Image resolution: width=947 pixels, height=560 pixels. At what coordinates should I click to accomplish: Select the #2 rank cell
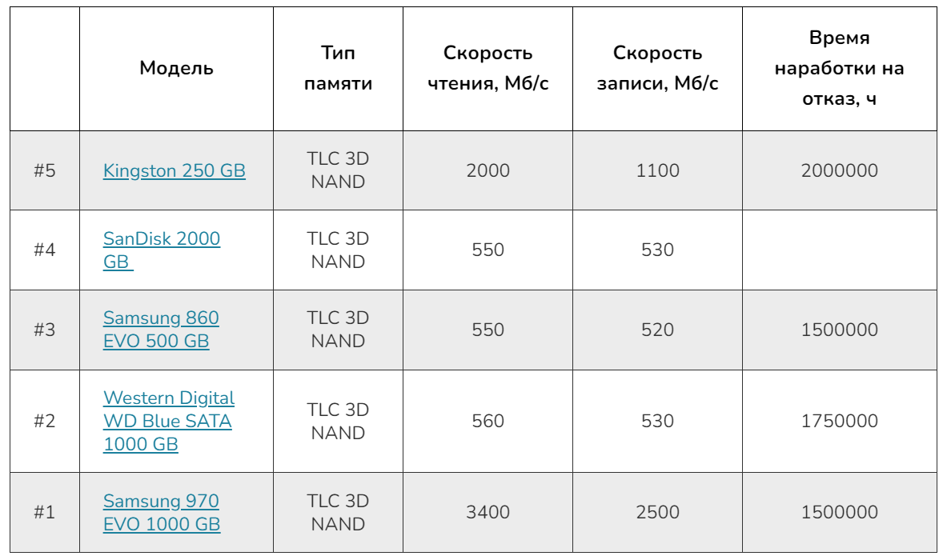point(45,421)
